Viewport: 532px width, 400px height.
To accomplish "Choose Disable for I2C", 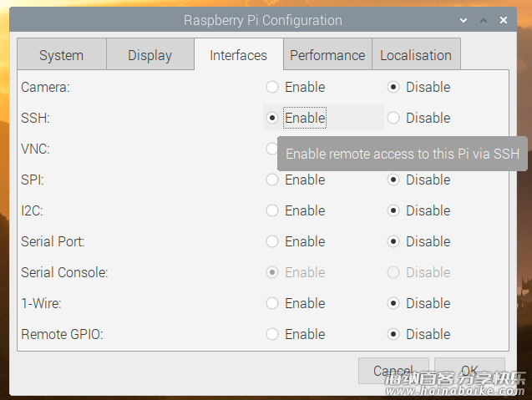I will (393, 210).
